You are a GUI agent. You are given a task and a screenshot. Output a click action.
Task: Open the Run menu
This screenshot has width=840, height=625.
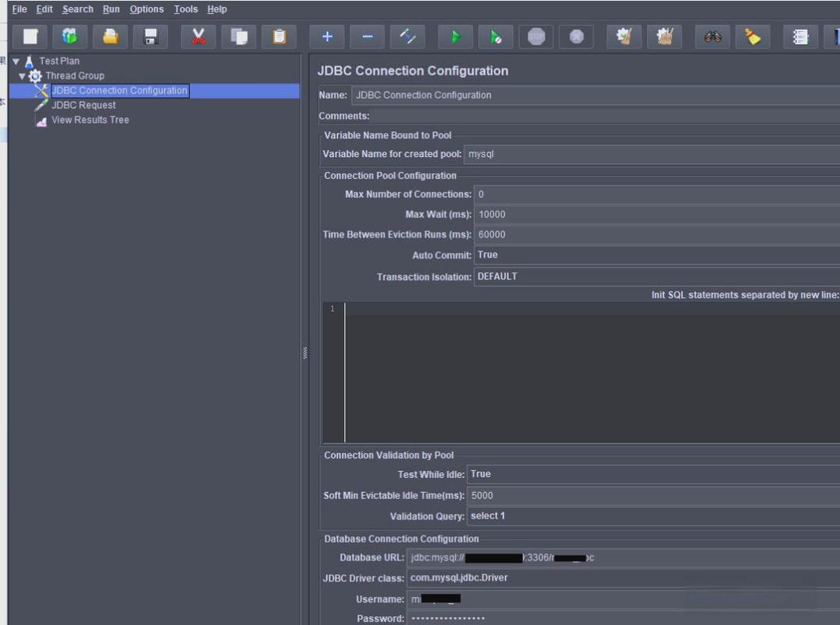click(111, 9)
